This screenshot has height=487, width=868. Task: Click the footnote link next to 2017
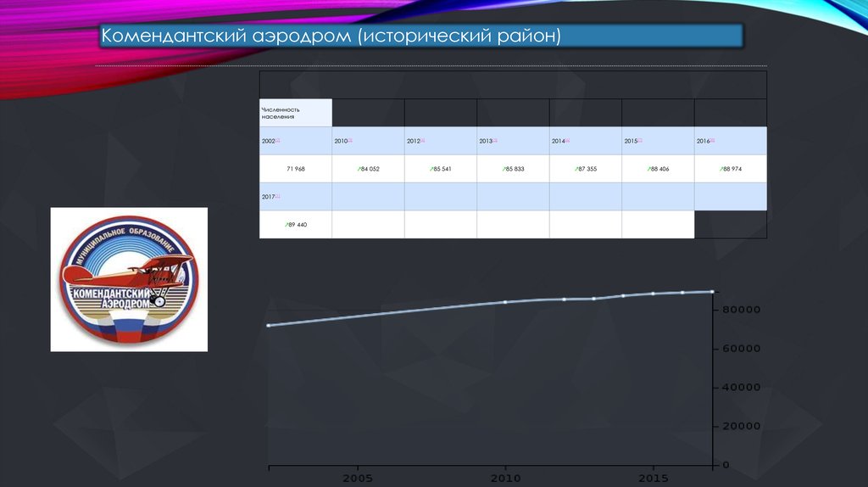tap(278, 196)
